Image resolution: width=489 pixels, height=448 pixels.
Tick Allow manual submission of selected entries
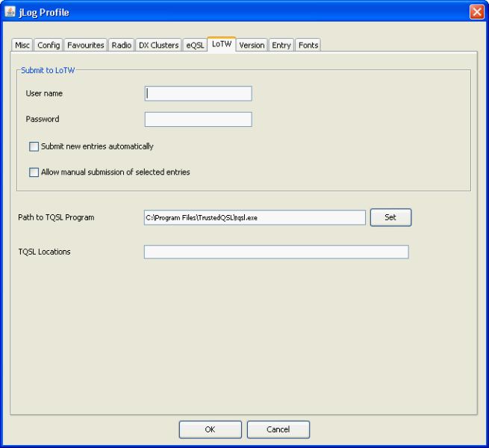(34, 172)
